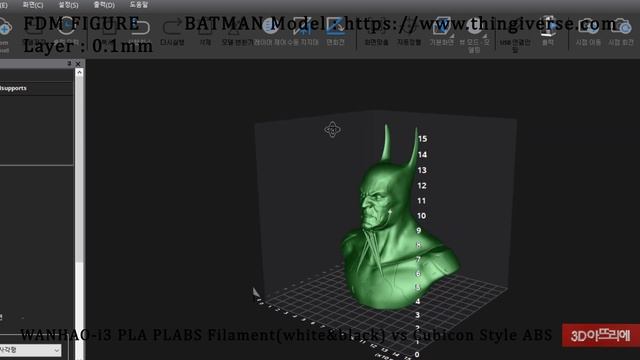Open the 설정(S) menu

coord(68,5)
